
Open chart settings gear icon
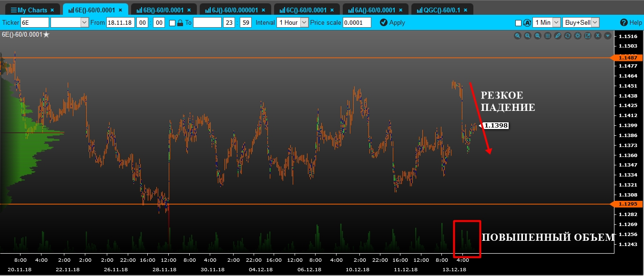[x=578, y=36]
